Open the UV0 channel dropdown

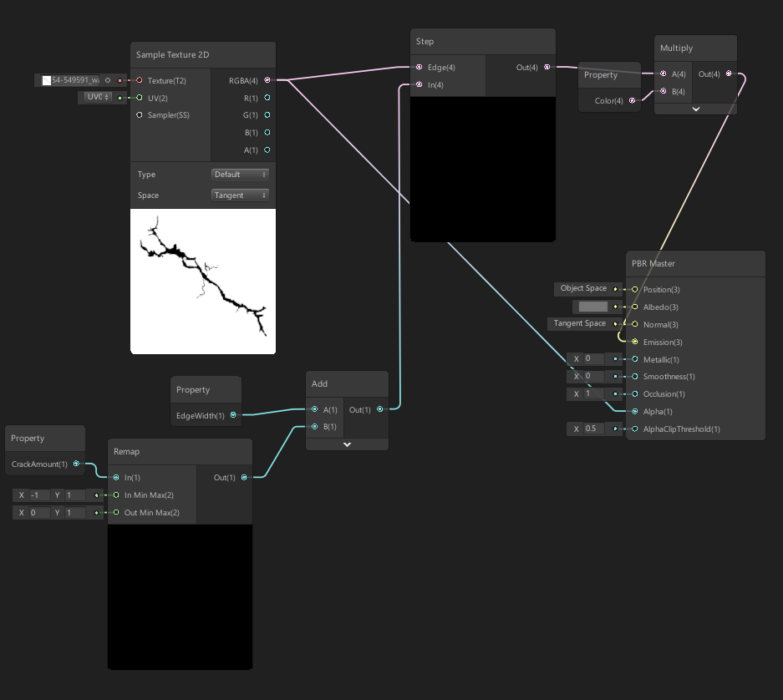[x=96, y=98]
